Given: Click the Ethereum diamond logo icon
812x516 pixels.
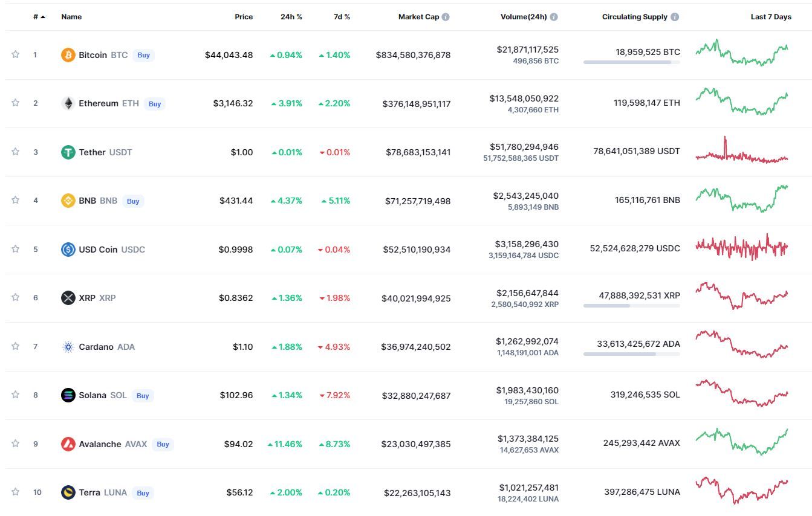Looking at the screenshot, I should tap(68, 103).
